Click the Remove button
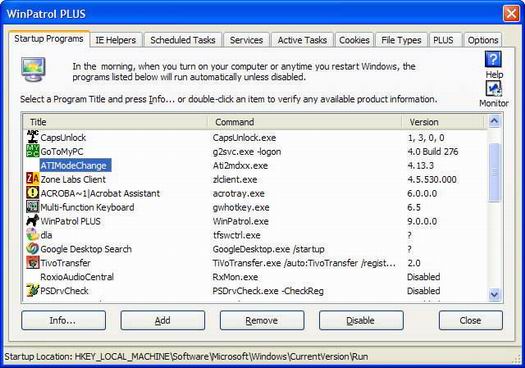This screenshot has height=368, width=525. tap(262, 320)
